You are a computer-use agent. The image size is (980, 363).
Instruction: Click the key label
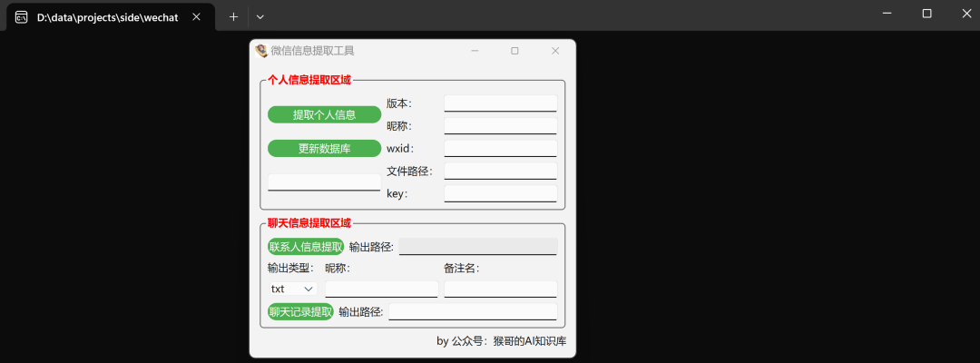397,193
